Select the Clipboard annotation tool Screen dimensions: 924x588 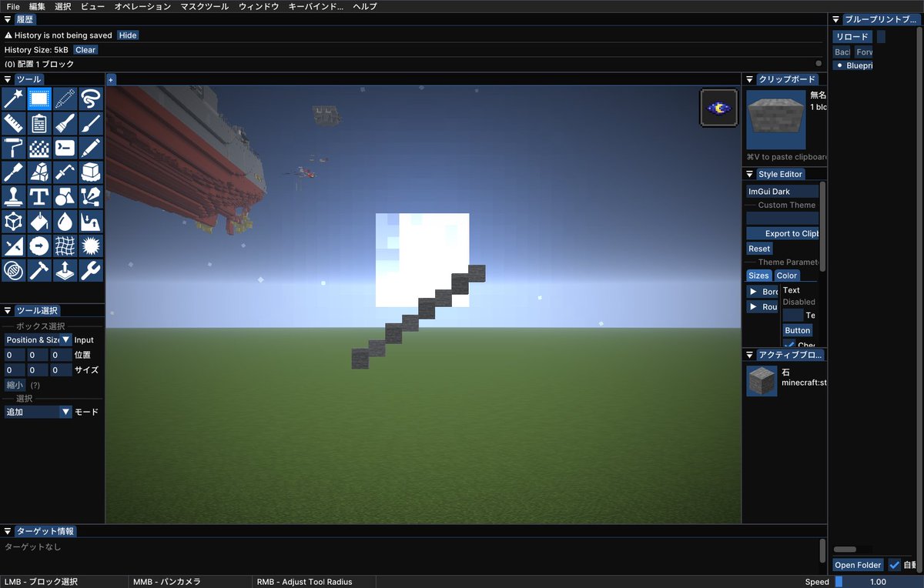tap(39, 123)
